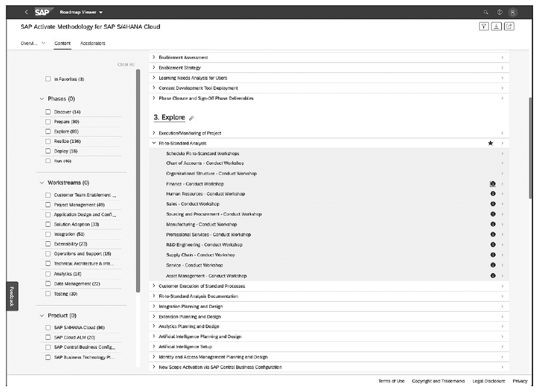Open Organizational Structure - Conduct Workshop
Image resolution: width=539 pixels, height=392 pixels.
329,173
